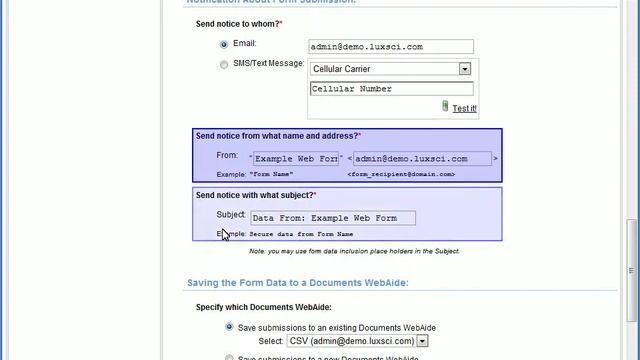Image resolution: width=640 pixels, height=360 pixels.
Task: Select the Email radio button
Action: 224,44
